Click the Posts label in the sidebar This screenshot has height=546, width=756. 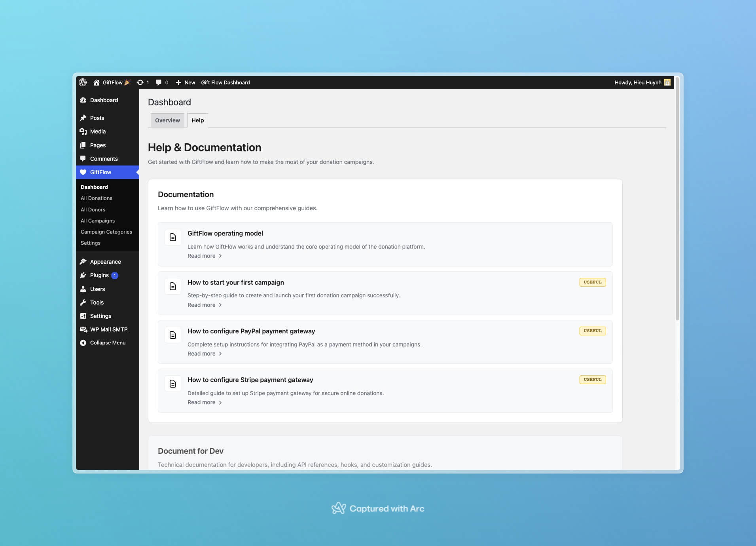click(x=97, y=118)
